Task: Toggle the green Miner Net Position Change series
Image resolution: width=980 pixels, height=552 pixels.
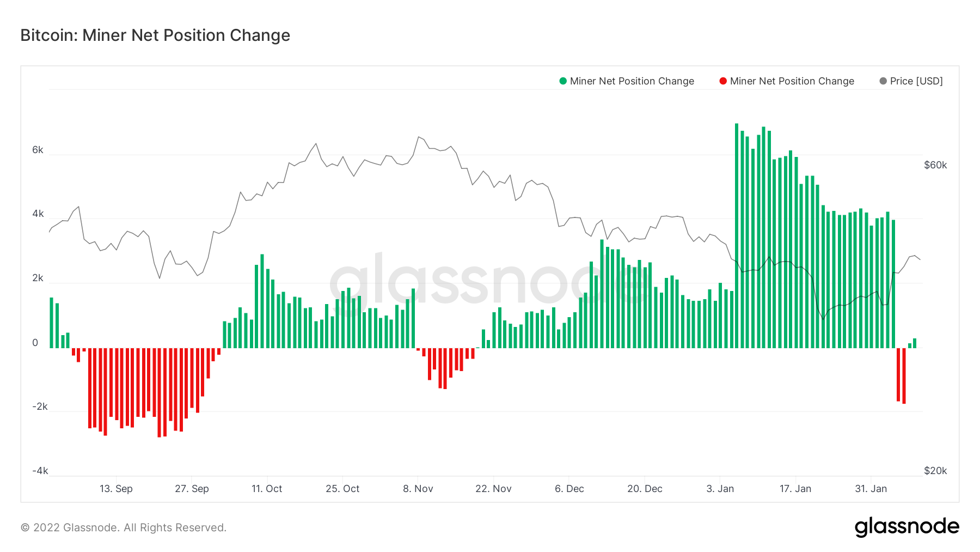Action: (x=632, y=81)
